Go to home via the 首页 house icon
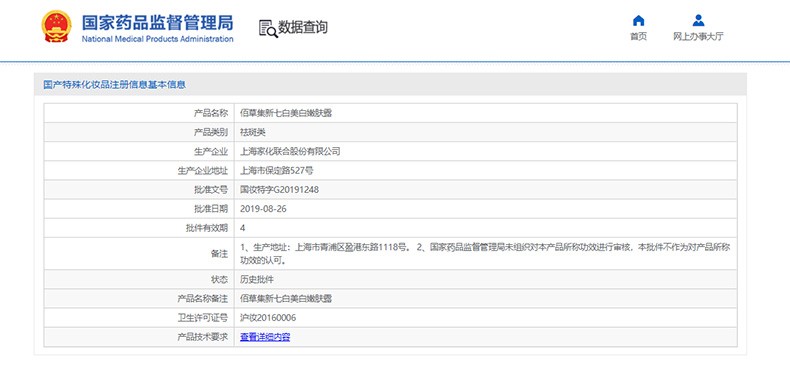Screen dimensions: 790x377 (x=638, y=21)
